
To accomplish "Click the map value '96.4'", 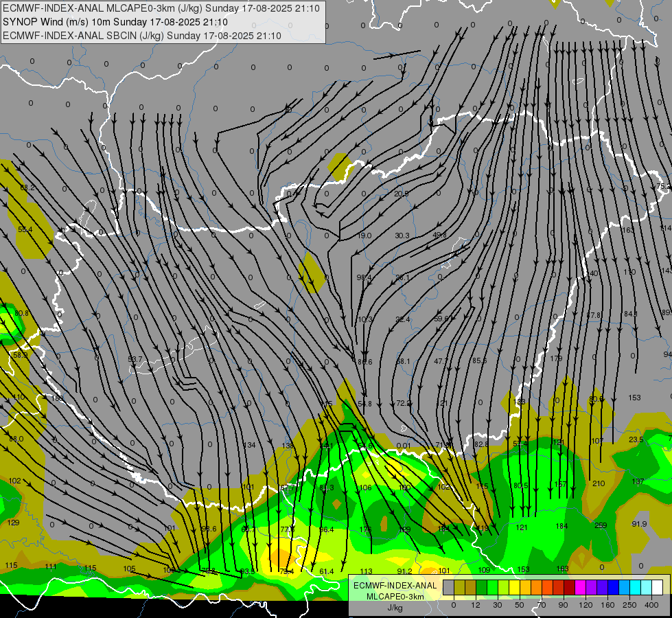I will click(x=327, y=529).
